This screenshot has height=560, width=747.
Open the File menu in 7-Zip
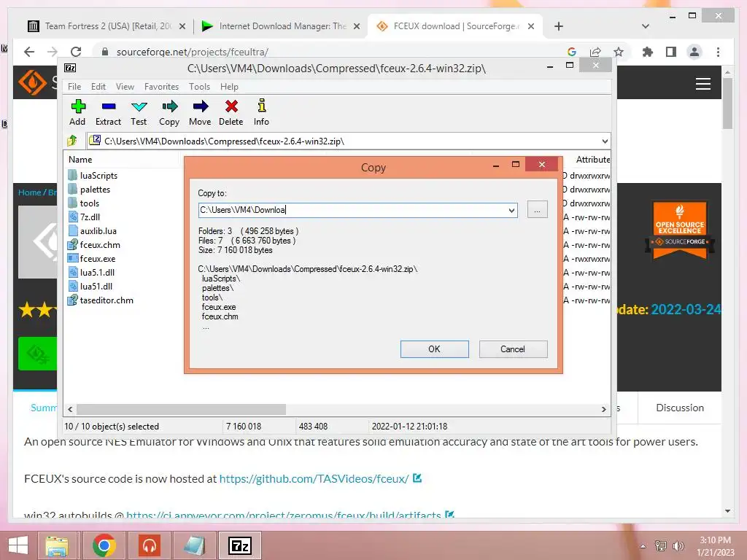point(74,87)
